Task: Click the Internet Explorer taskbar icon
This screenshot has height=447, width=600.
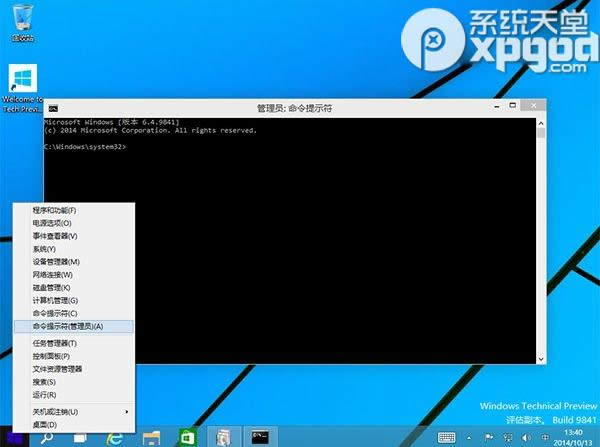Action: click(x=115, y=437)
